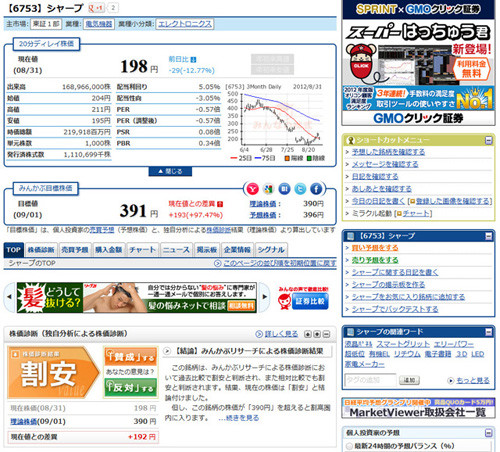Focus the タグの追加 input field

370,380
